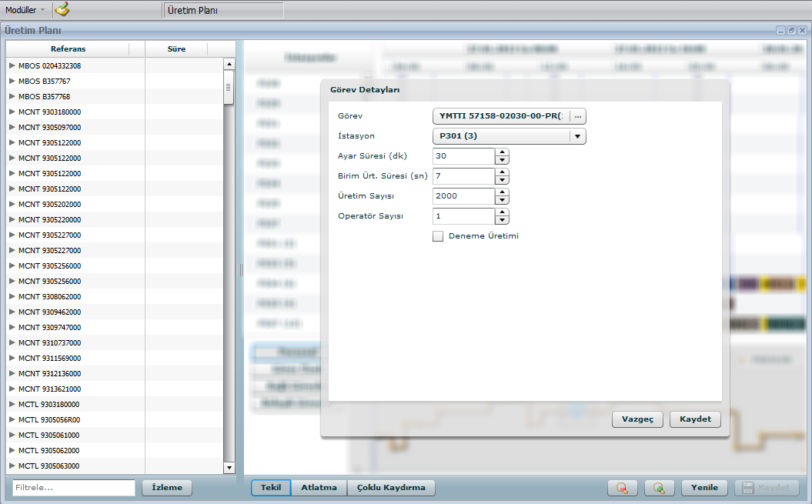Increase Üretim Sayısı using up spinner
Viewport: 812px width, 504px height.
(x=502, y=192)
